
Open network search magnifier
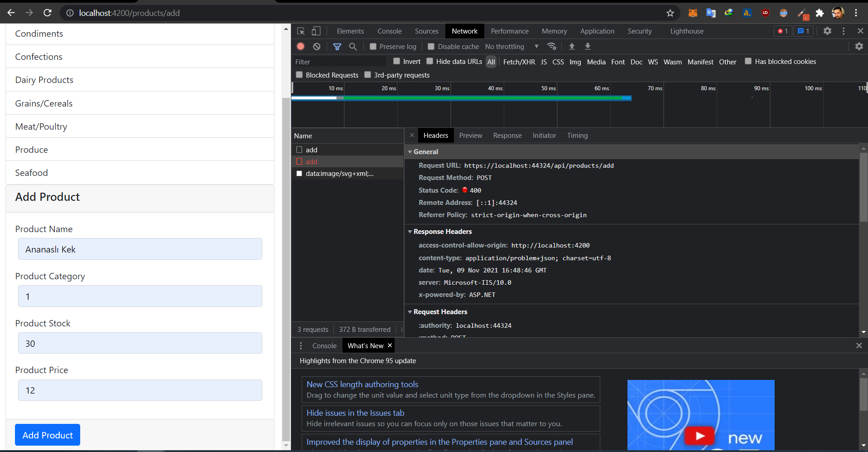click(x=353, y=46)
